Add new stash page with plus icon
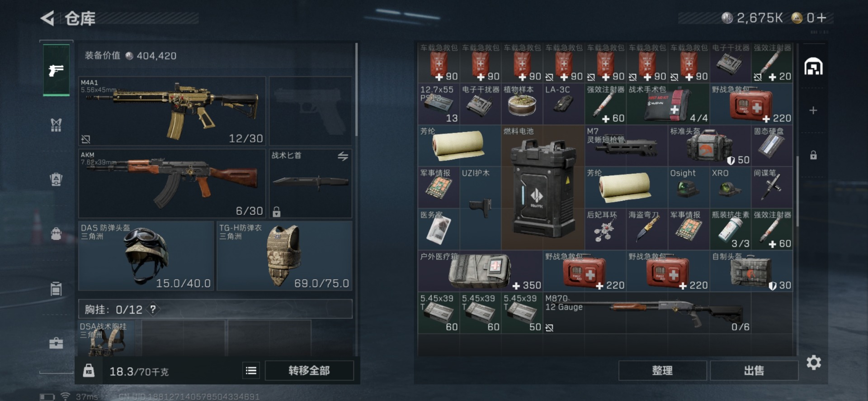The height and width of the screenshot is (401, 868). point(813,110)
